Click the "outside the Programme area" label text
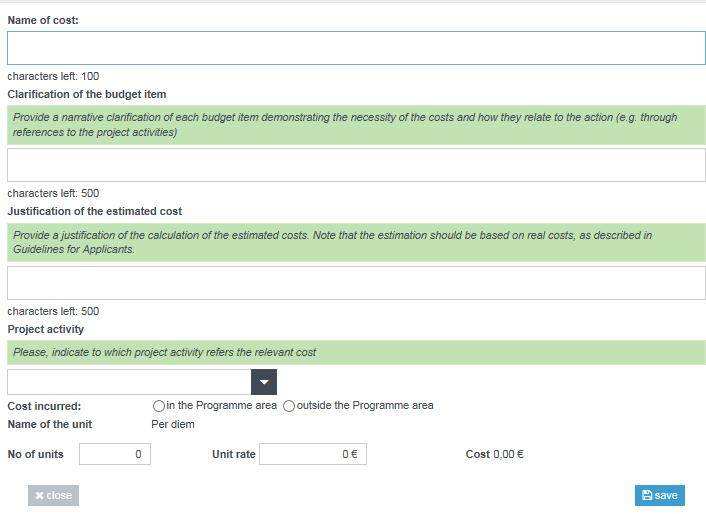 tap(365, 405)
